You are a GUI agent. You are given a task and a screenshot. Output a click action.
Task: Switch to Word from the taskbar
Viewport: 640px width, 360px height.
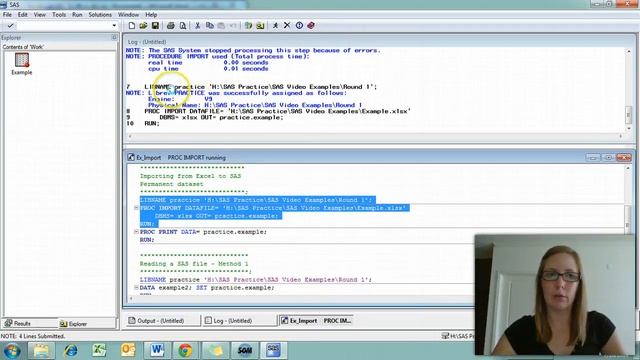pyautogui.click(x=157, y=350)
